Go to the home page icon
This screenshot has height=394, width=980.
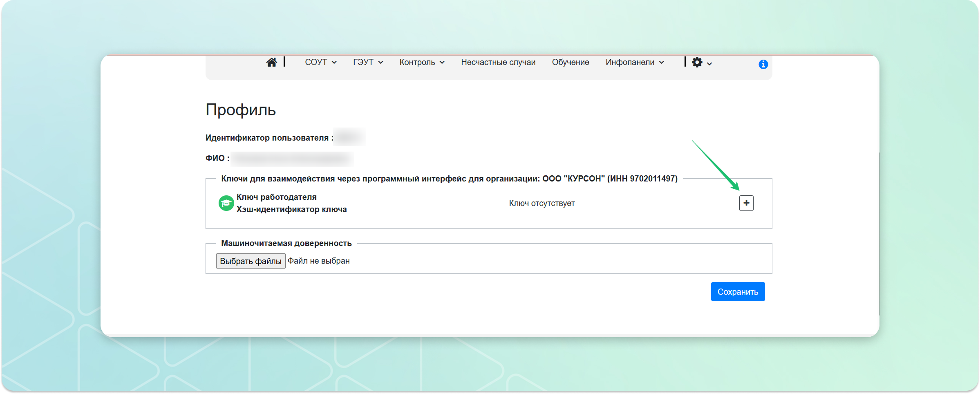tap(271, 62)
